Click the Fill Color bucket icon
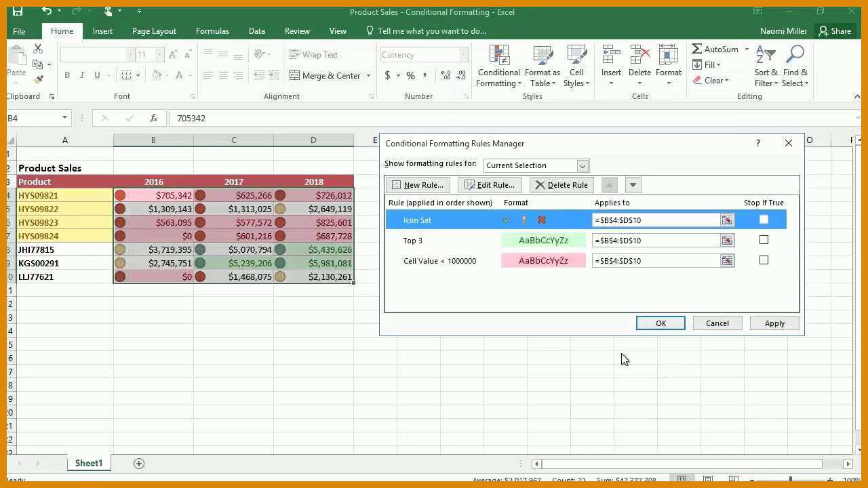The height and width of the screenshot is (488, 868). [x=157, y=75]
